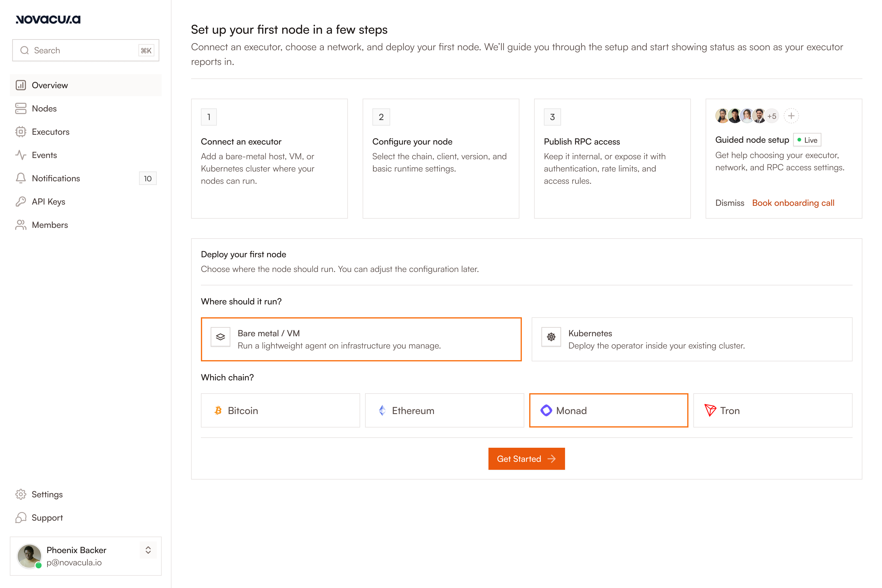Click the Live status badge
This screenshot has height=588, width=882.
coord(807,140)
